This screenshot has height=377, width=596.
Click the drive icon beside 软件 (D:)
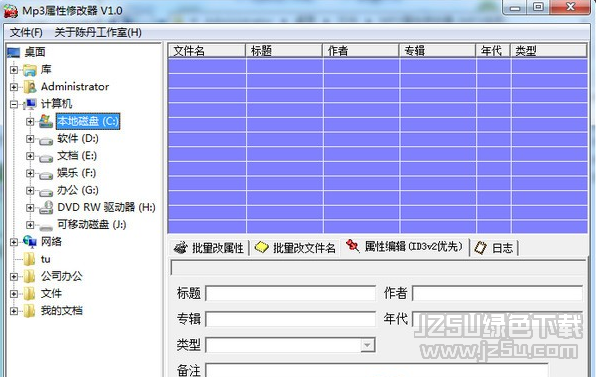[x=46, y=141]
